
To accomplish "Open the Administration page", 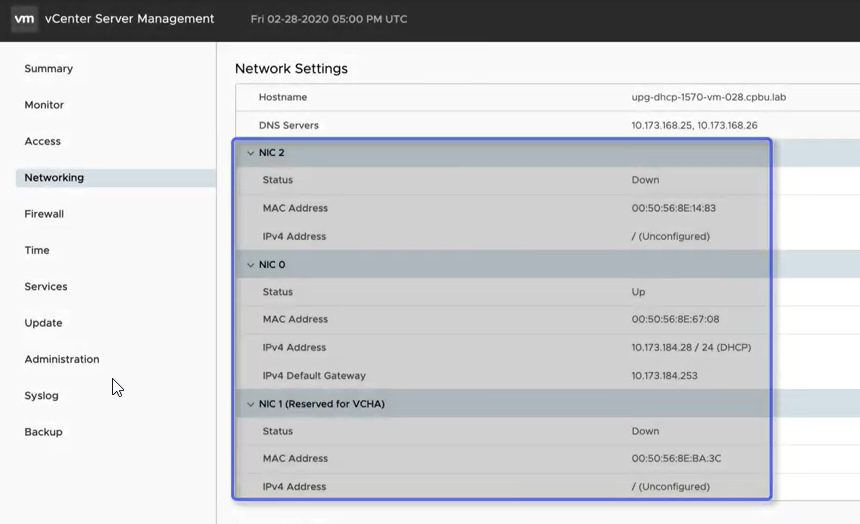I will pos(61,359).
